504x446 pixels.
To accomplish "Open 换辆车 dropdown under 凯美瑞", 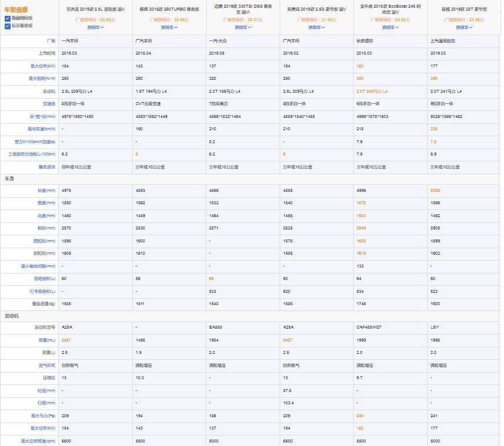I will (317, 28).
